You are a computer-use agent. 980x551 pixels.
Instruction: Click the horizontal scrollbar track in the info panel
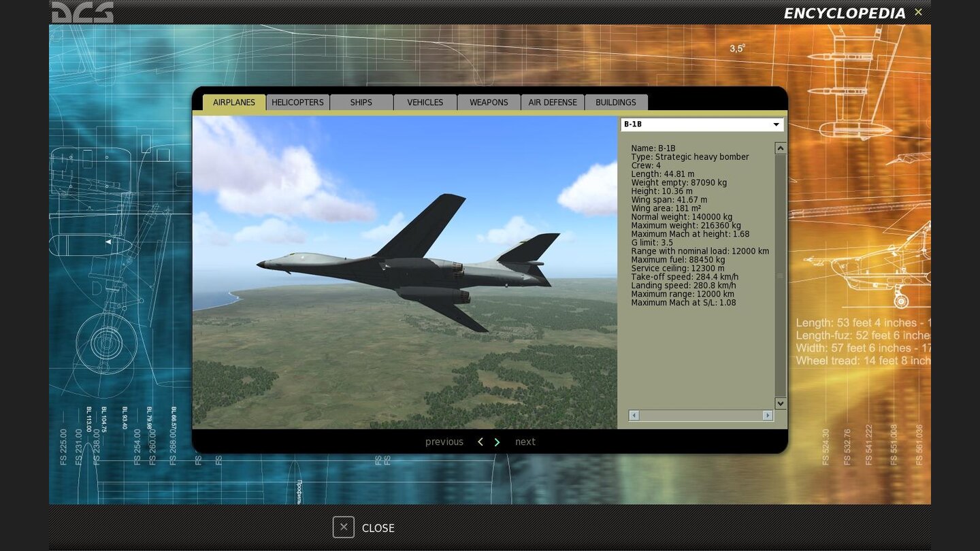(701, 415)
